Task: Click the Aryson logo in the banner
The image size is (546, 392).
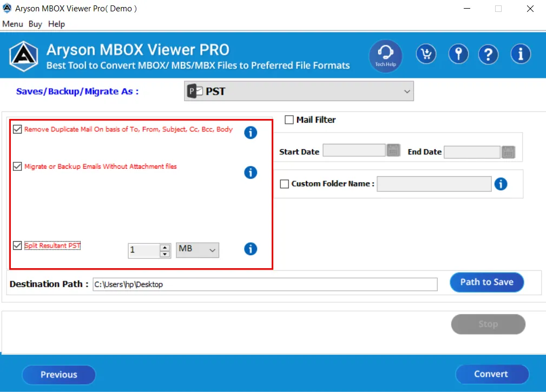Action: pyautogui.click(x=24, y=56)
